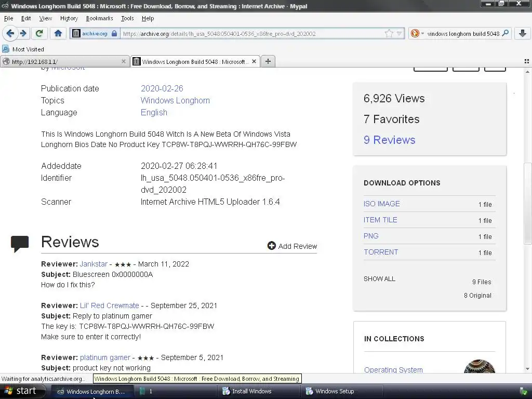Go forward one page

(23, 33)
